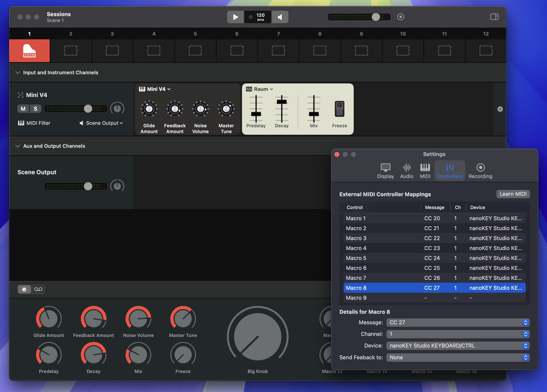
Task: Select the red piano scene slot
Action: pos(29,51)
